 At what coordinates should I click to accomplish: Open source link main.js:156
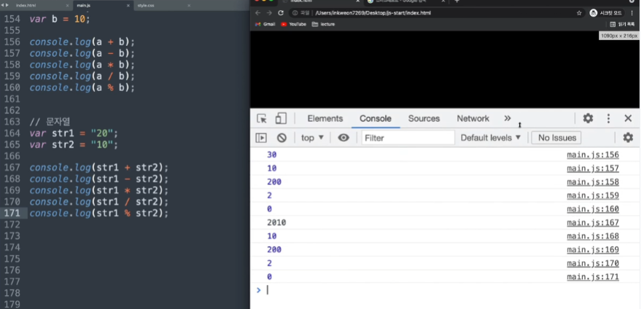[x=593, y=154]
